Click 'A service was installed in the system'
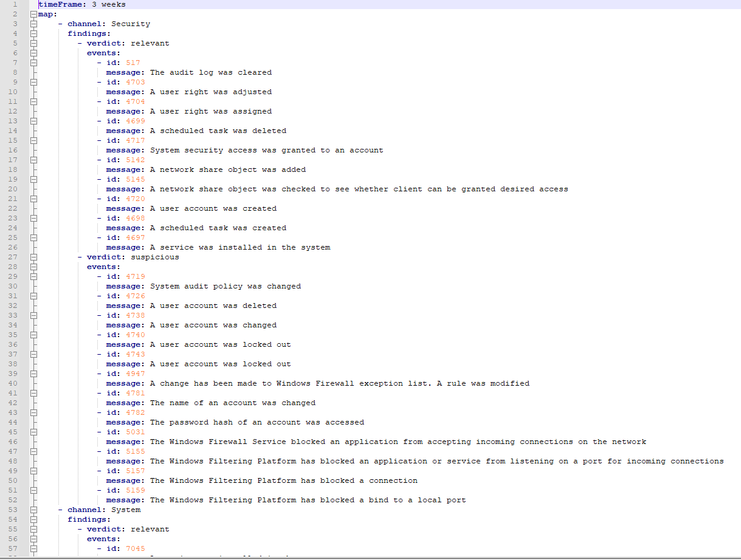Viewport: 741px width, 560px height. click(x=240, y=247)
